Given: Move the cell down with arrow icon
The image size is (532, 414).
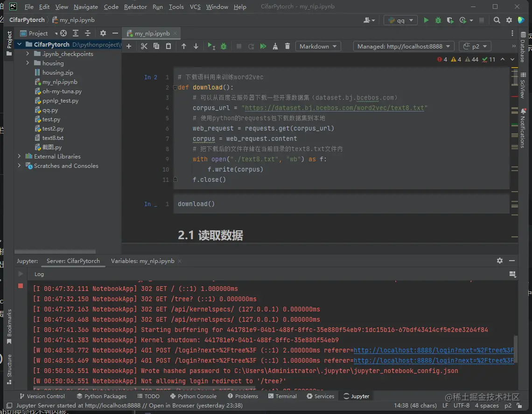Looking at the screenshot, I should click(x=196, y=46).
